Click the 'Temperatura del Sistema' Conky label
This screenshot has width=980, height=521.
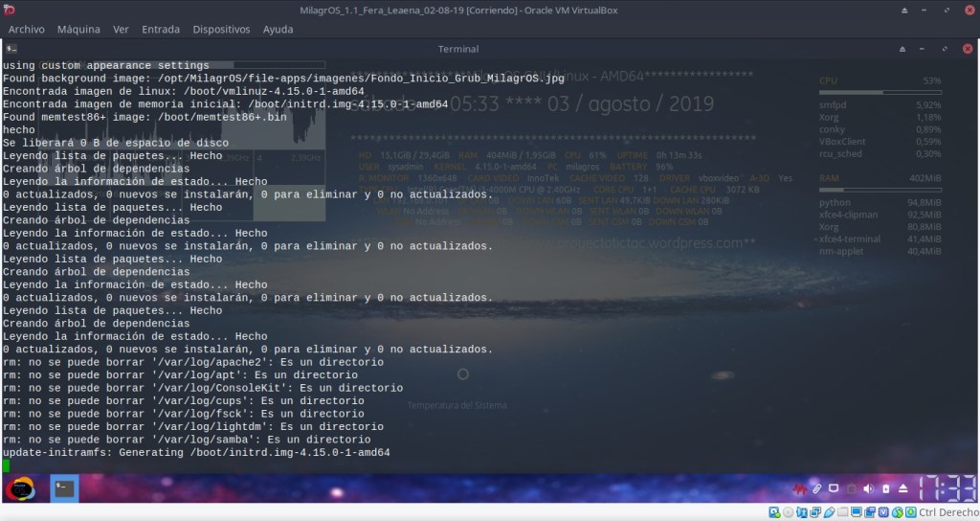pos(457,405)
